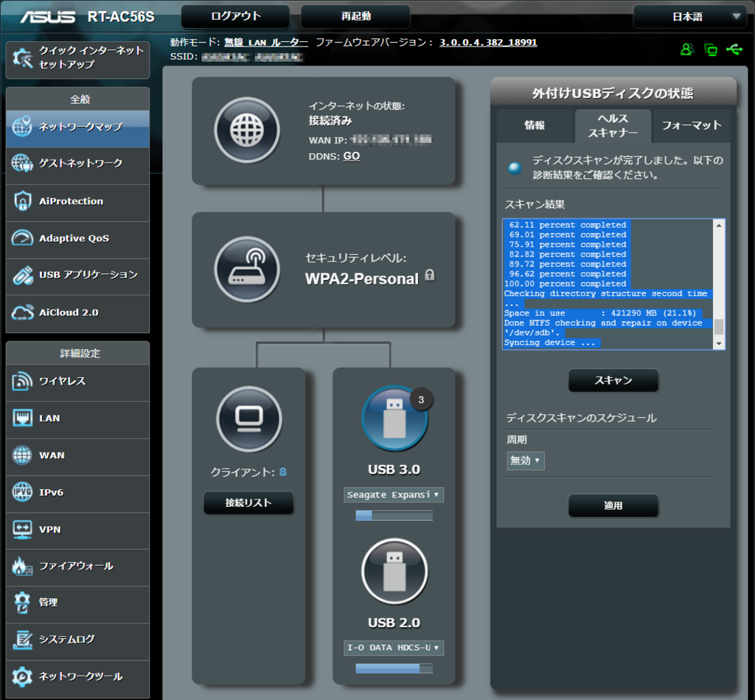Click the green USB status icon
Image resolution: width=755 pixels, height=700 pixels.
click(x=734, y=49)
